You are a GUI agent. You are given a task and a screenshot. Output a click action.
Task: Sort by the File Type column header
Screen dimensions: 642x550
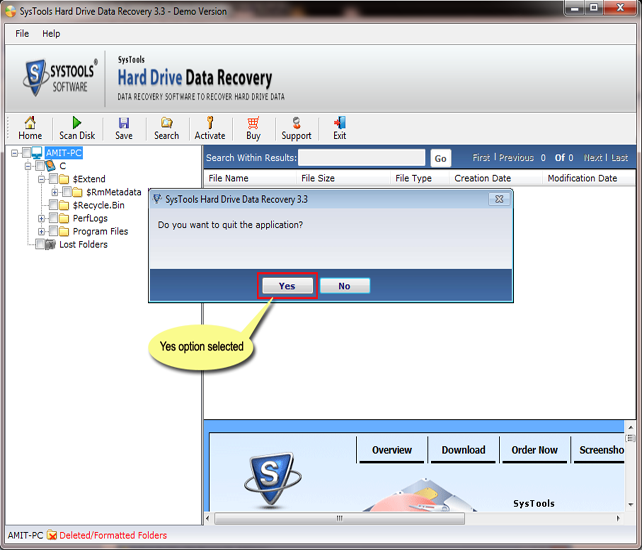(x=420, y=179)
